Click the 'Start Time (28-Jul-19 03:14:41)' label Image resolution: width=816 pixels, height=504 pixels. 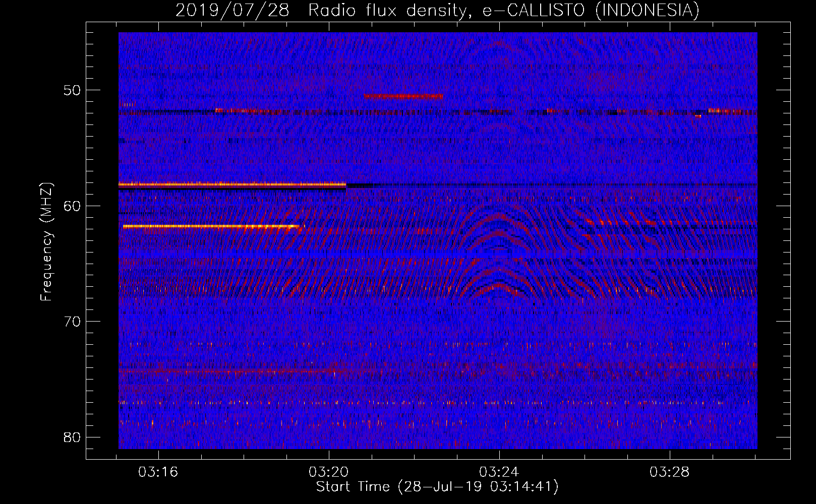437,487
